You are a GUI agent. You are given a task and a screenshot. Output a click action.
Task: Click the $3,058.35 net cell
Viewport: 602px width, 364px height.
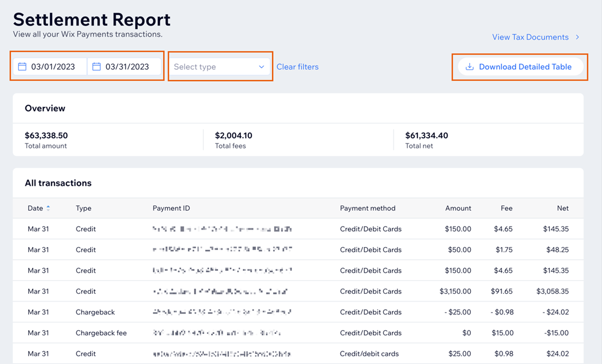[x=553, y=291]
